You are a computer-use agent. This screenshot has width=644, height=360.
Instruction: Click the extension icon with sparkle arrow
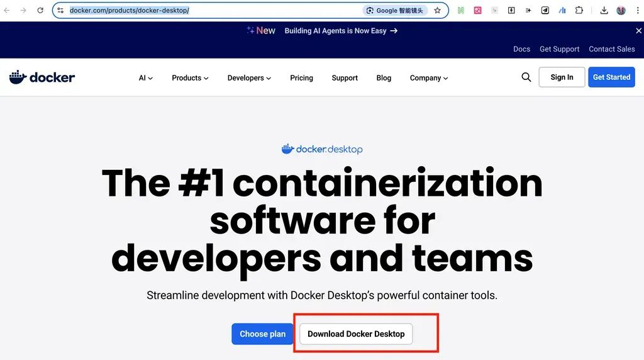[x=528, y=10]
